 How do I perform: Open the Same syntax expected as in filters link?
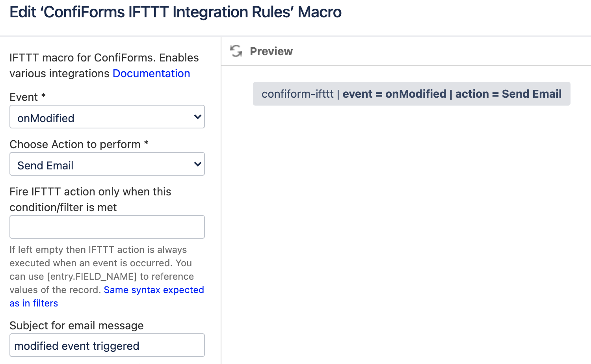(107, 297)
